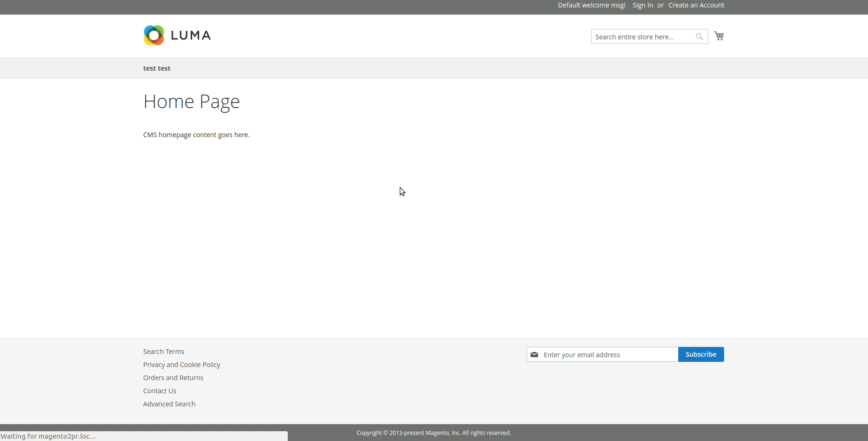
Task: Open the test test category menu
Action: (x=157, y=68)
